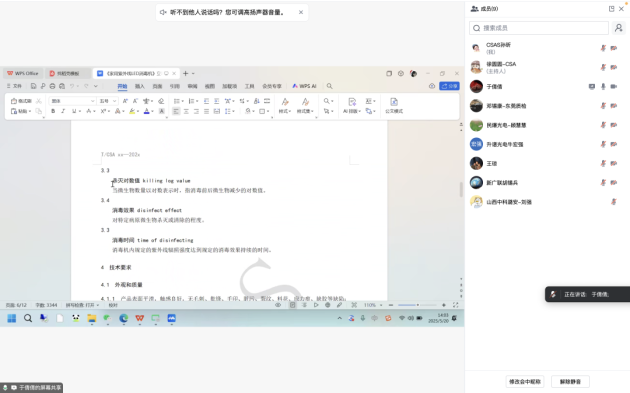630x393 pixels.
Task: Click the clear formatting eraser icon
Action: (161, 101)
